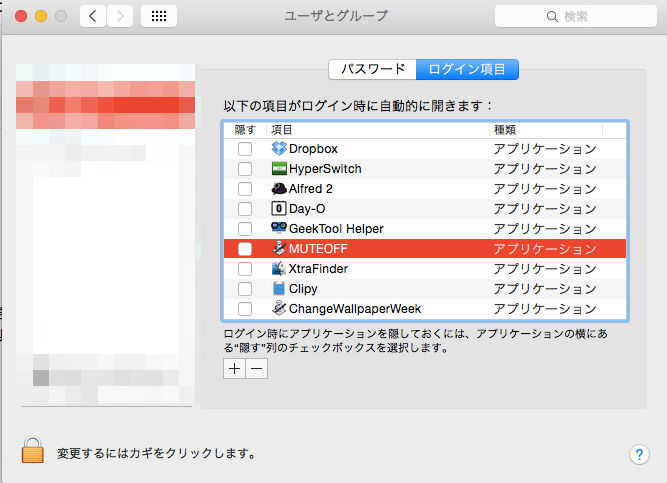This screenshot has height=483, width=667.
Task: Select the highlighted red user in sidebar
Action: (x=105, y=105)
